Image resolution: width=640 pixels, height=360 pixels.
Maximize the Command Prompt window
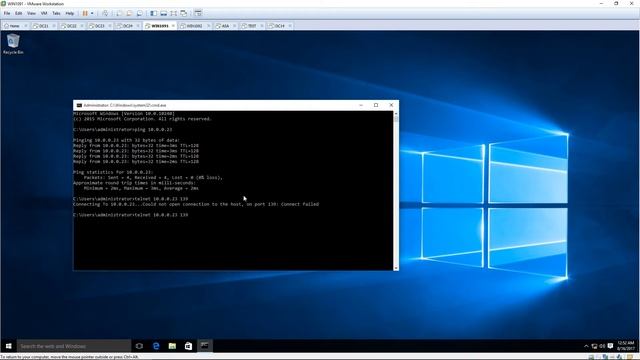click(x=376, y=105)
